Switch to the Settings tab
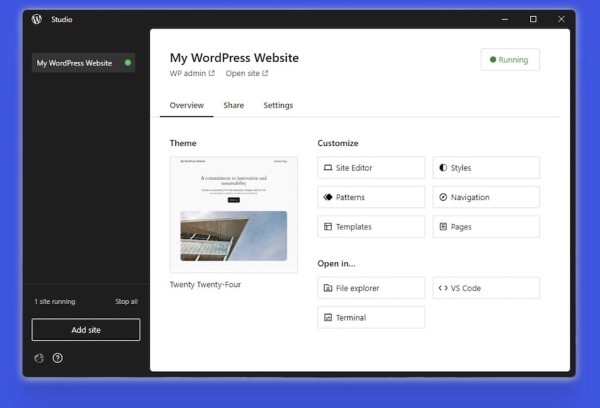600x408 pixels. [x=278, y=105]
